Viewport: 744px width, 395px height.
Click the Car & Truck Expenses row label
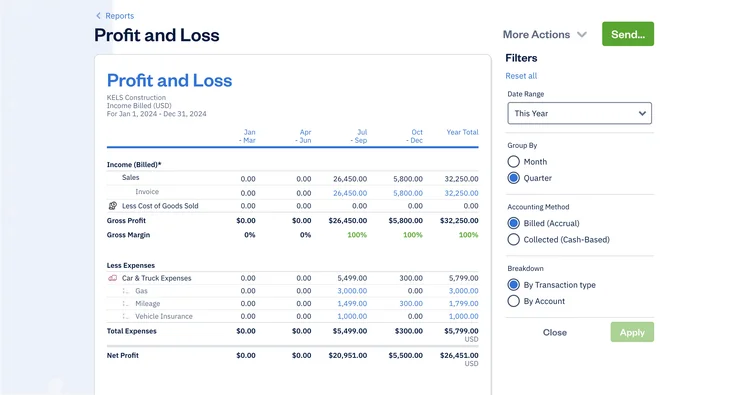point(157,278)
